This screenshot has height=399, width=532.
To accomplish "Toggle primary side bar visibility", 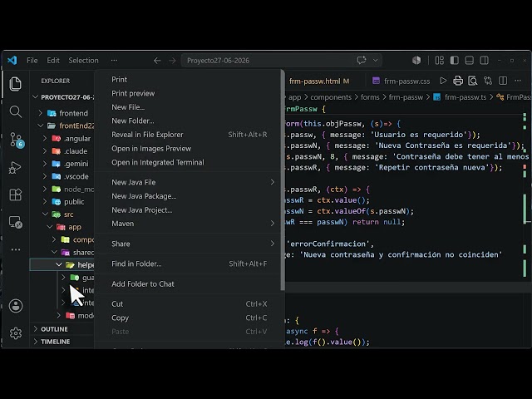I will [x=455, y=61].
